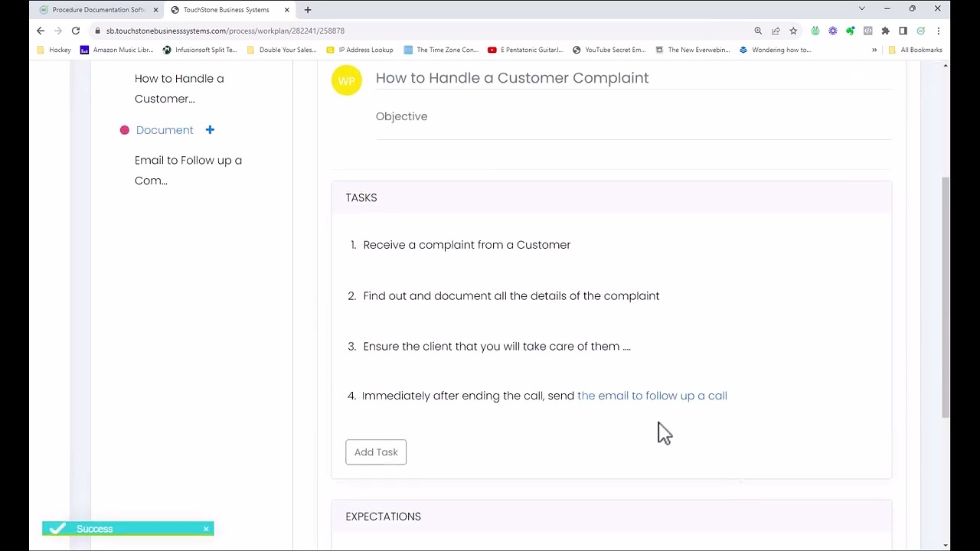Viewport: 980px width, 551px height.
Task: Open the Double Your Sales bookmarks folder
Action: coord(282,50)
